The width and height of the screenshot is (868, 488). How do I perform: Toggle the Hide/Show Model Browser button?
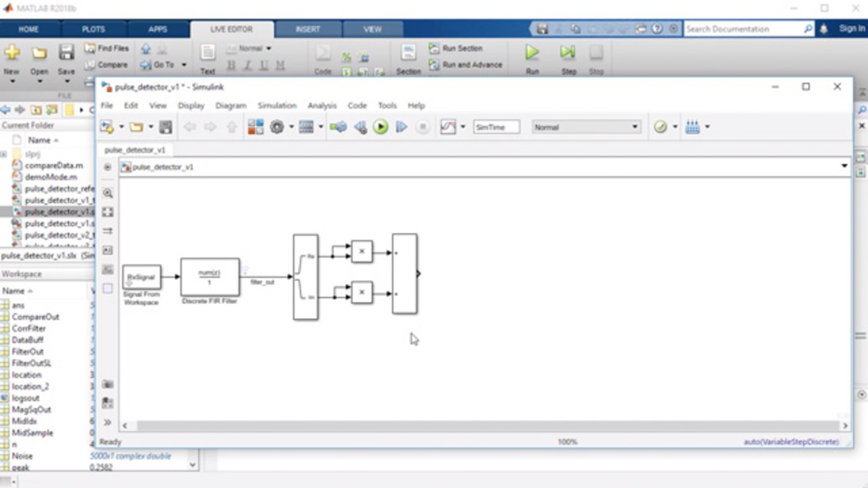pyautogui.click(x=107, y=422)
